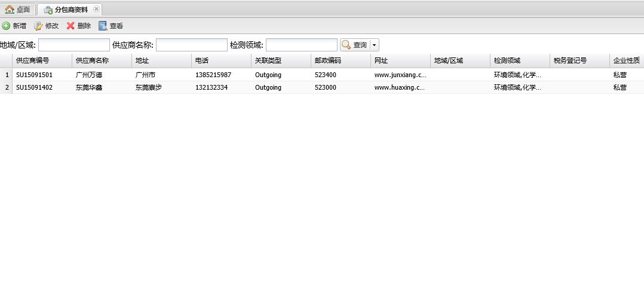Image resolution: width=644 pixels, height=296 pixels.
Task: Click the green New (新增) icon
Action: 6,26
